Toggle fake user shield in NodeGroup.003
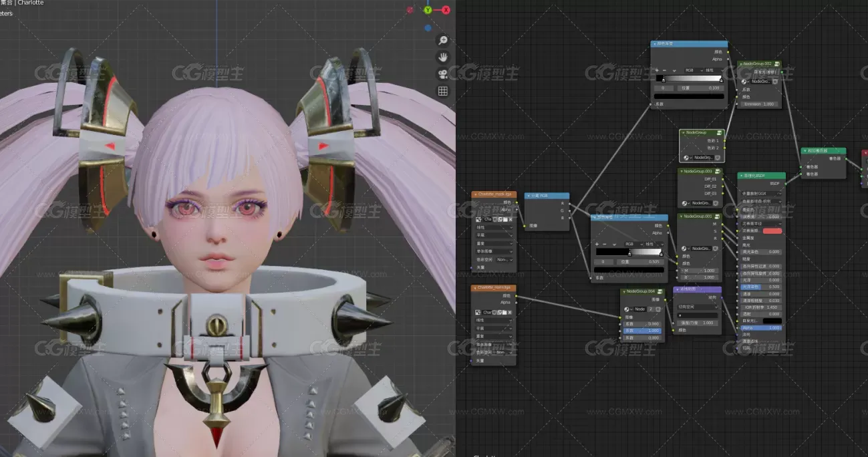The width and height of the screenshot is (868, 457). click(x=717, y=203)
